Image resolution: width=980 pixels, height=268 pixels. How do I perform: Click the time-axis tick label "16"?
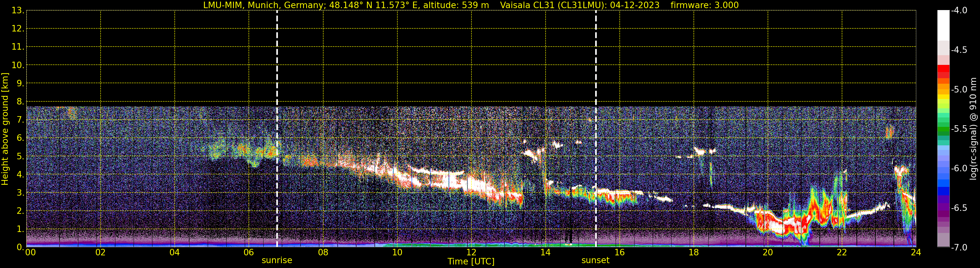coord(620,252)
